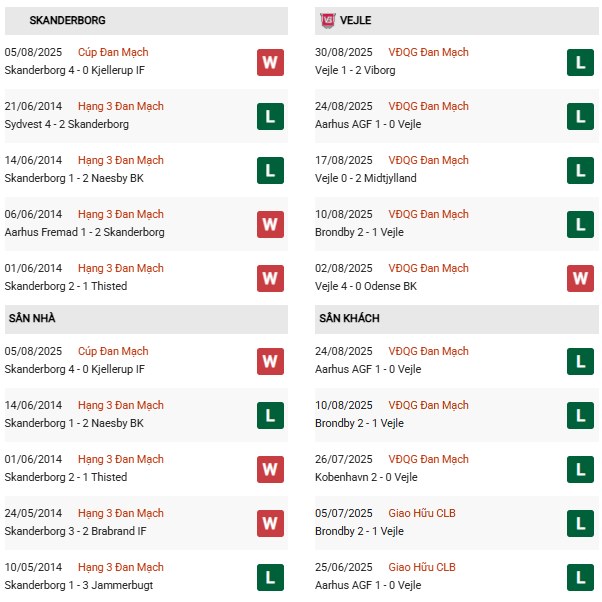Click the Vejle club logo icon
602x602 pixels.
point(328,20)
